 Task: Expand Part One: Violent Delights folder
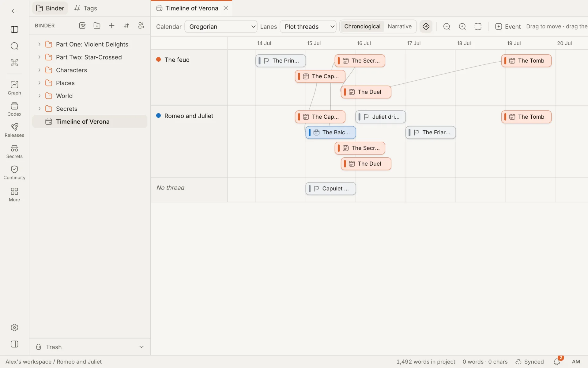tap(39, 44)
